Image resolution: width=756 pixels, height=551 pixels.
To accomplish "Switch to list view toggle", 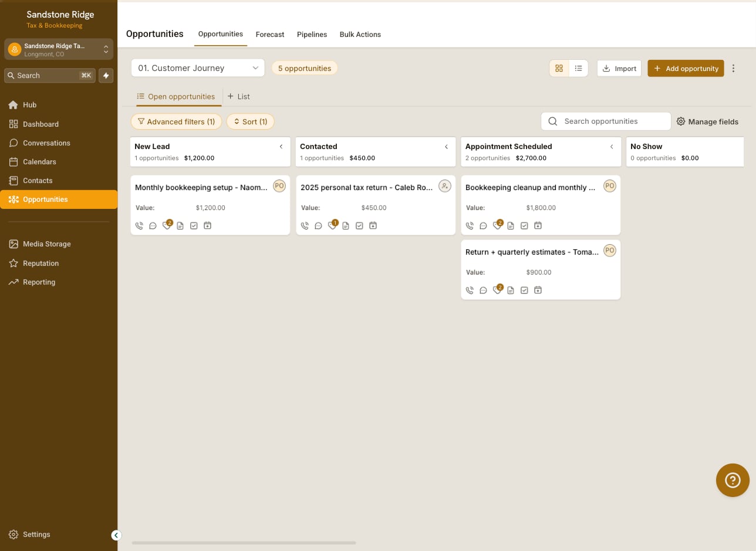I will pos(578,69).
